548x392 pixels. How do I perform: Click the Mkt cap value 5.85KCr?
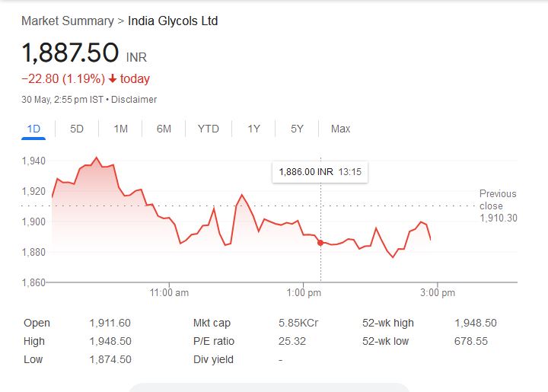coord(298,323)
